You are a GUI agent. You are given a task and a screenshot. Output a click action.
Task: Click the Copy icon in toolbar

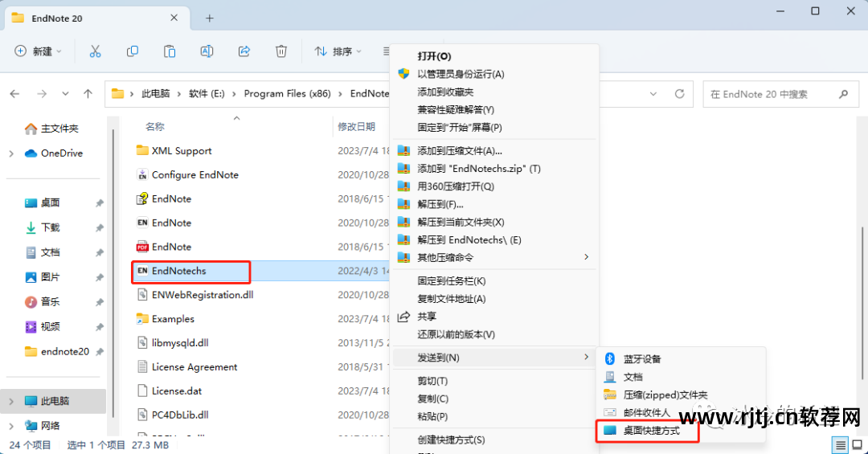pos(133,51)
